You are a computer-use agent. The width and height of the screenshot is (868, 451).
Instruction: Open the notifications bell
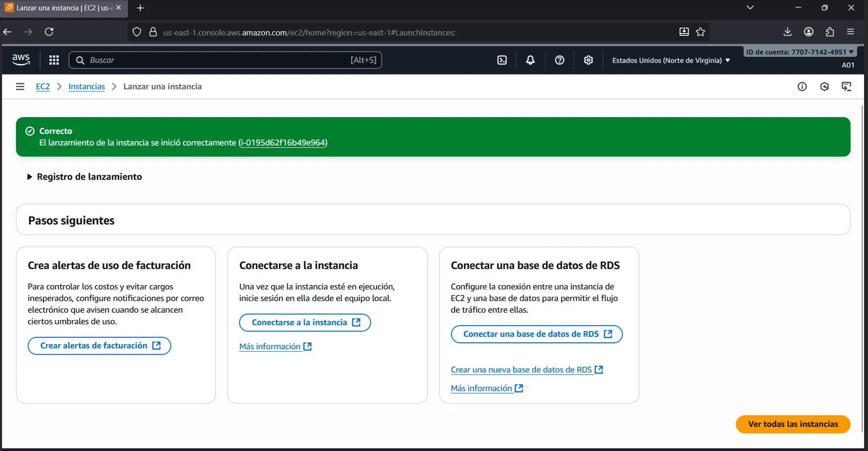coord(530,60)
